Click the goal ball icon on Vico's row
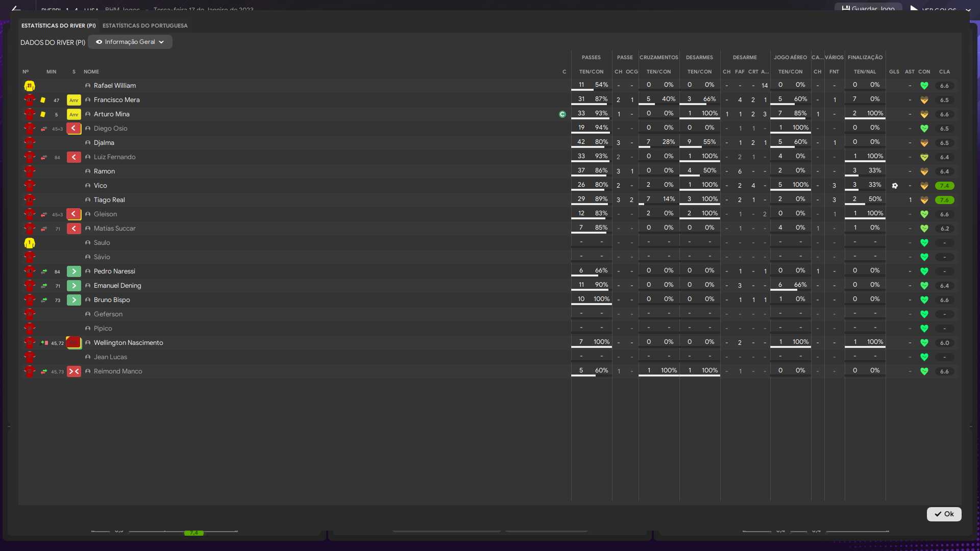 (895, 186)
